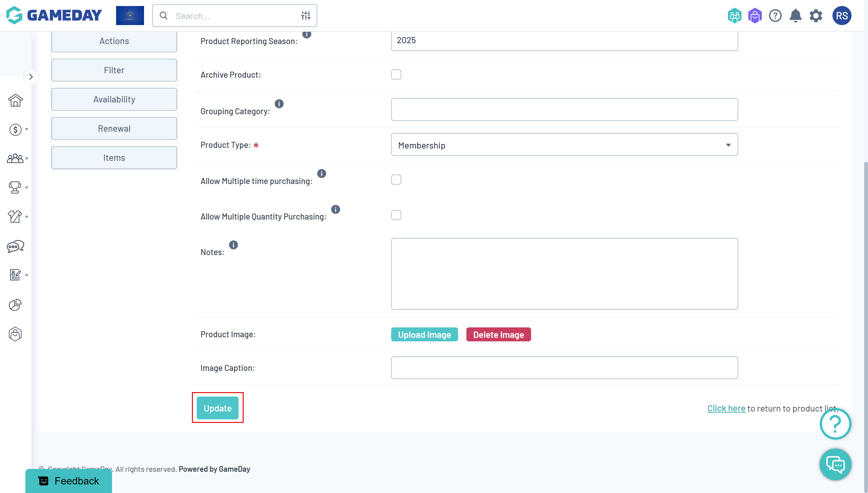
Task: Follow the Click here product list link
Action: tap(726, 408)
